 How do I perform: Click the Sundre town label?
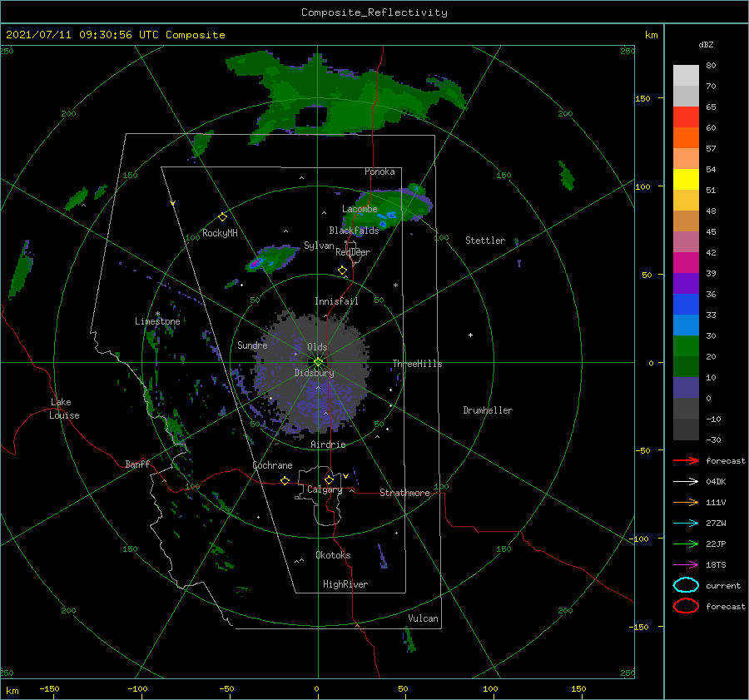(x=252, y=345)
